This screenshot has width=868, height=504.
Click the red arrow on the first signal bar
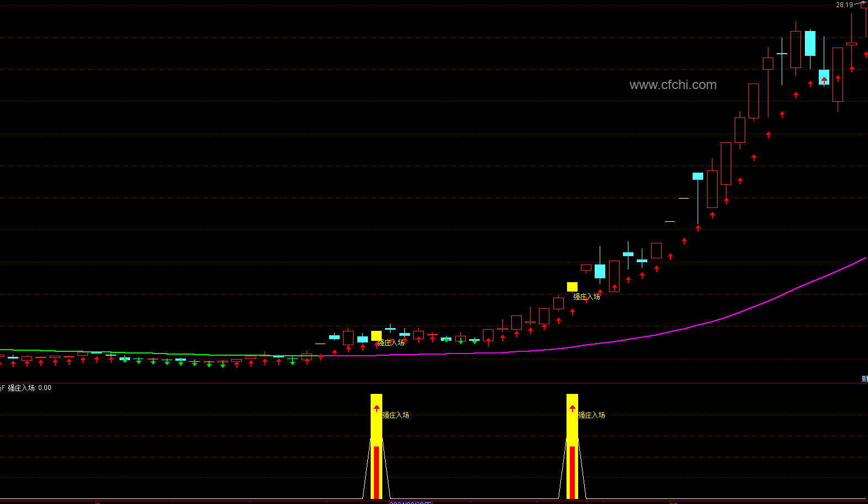click(377, 409)
